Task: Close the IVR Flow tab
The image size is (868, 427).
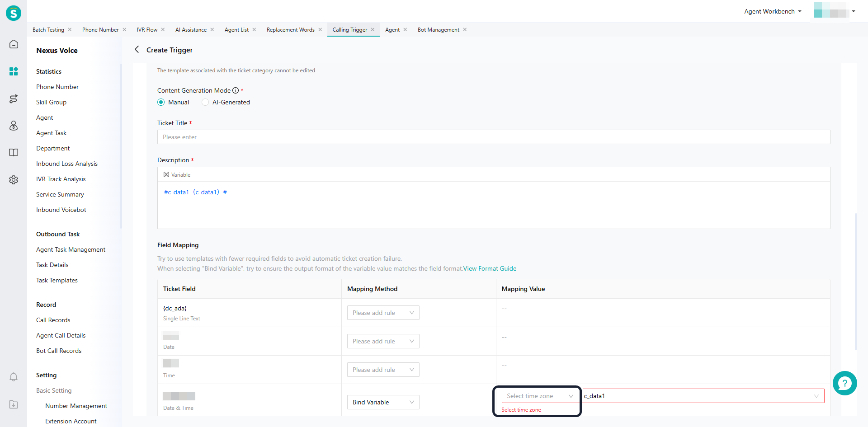Action: pyautogui.click(x=163, y=30)
